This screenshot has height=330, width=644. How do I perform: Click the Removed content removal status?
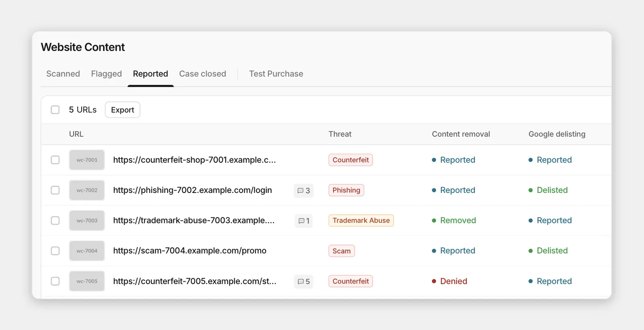click(x=454, y=220)
